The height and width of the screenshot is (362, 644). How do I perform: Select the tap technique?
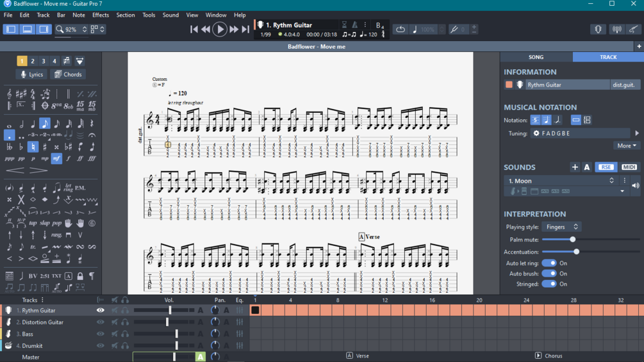click(x=33, y=223)
